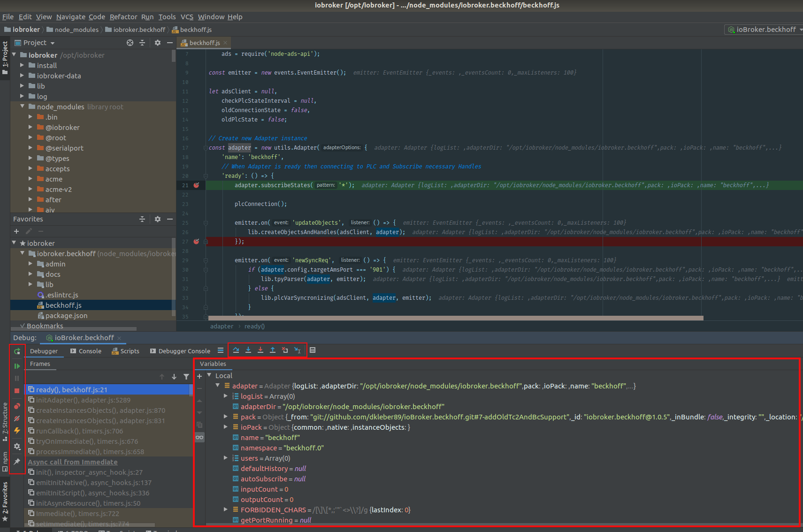Collapse code fold at line 25
Viewport: 803px width, 532px height.
pyautogui.click(x=206, y=223)
